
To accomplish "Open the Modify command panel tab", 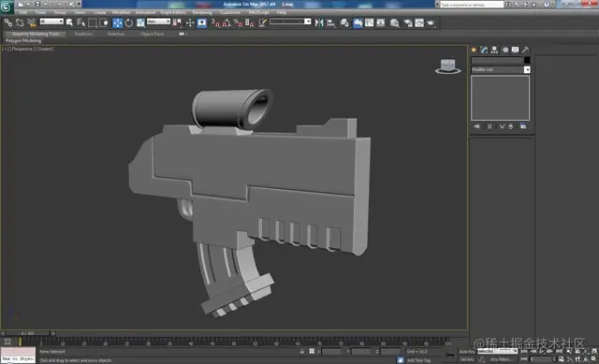I will 484,50.
